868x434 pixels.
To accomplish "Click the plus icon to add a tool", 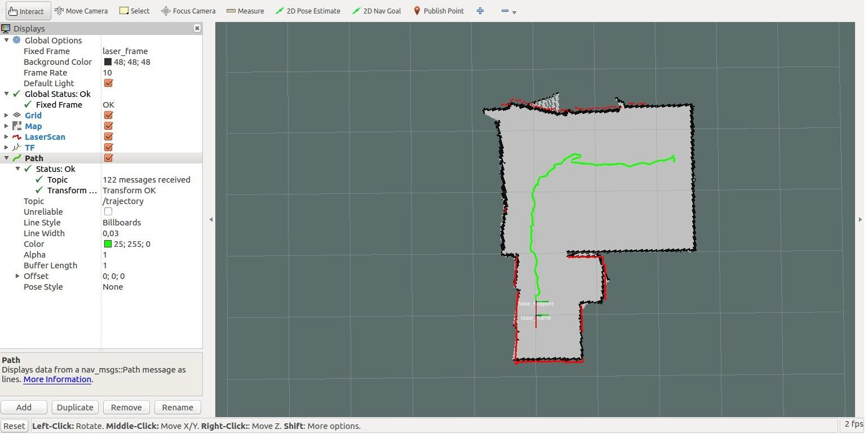I will [x=480, y=11].
